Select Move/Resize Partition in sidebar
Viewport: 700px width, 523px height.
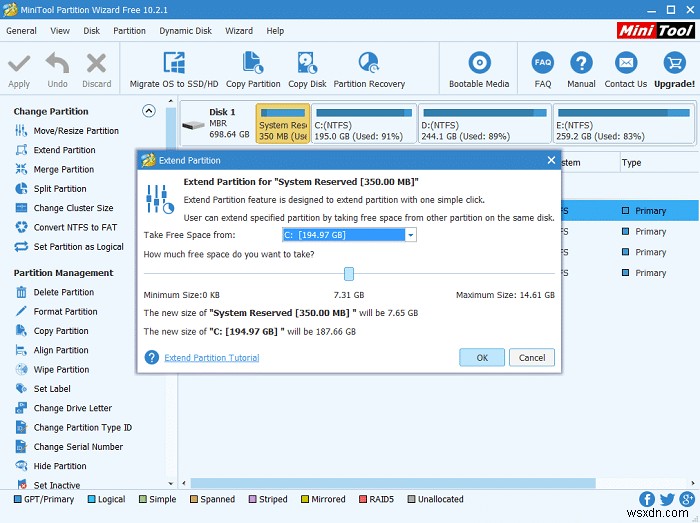[x=67, y=131]
